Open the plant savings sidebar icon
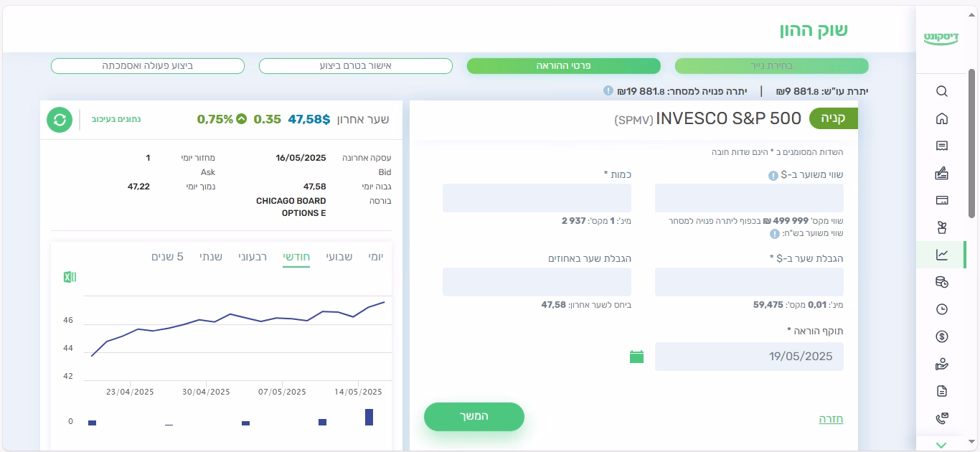Viewport: 980px width, 452px height. coord(942,227)
